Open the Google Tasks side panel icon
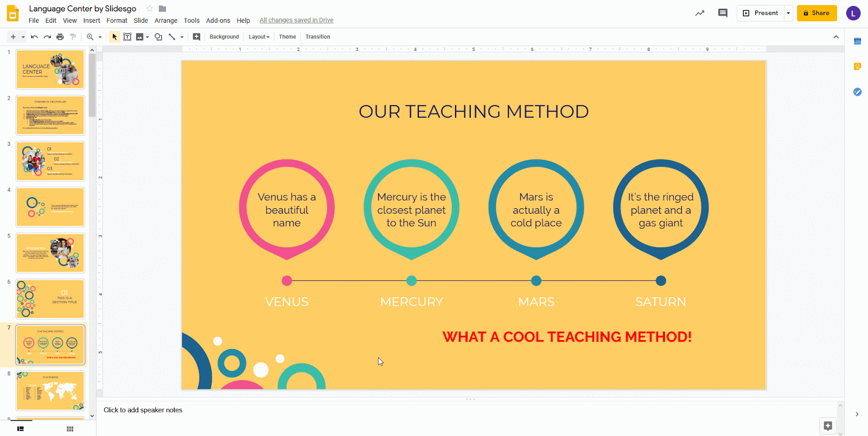Screen dimensions: 868x436 click(857, 92)
